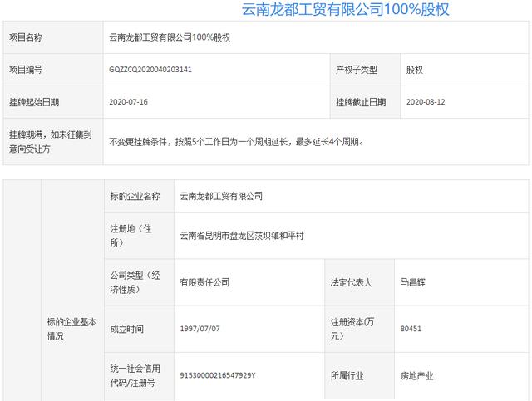Click the 挂牌期满，如未征集到意向受让方 label
The image size is (532, 401).
click(51, 142)
